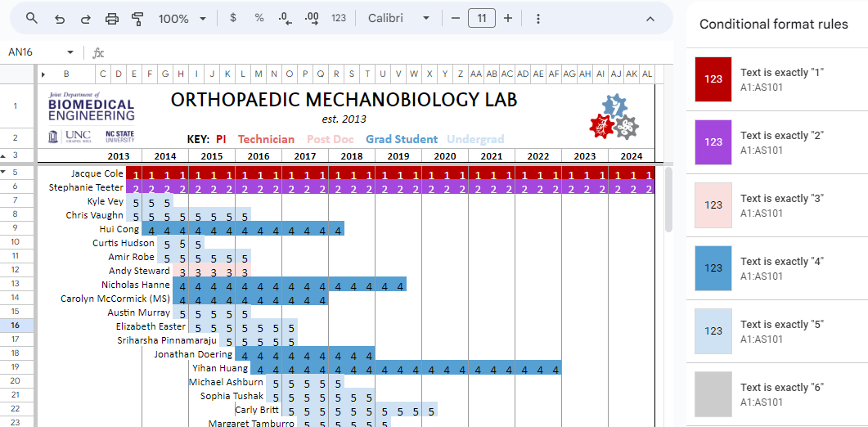
Task: Select column AL header
Action: 647,74
